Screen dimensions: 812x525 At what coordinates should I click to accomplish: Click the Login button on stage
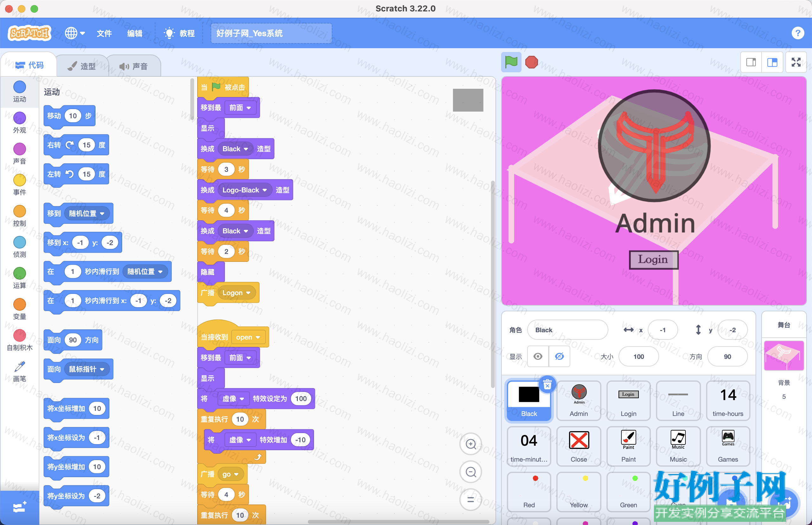tap(653, 259)
